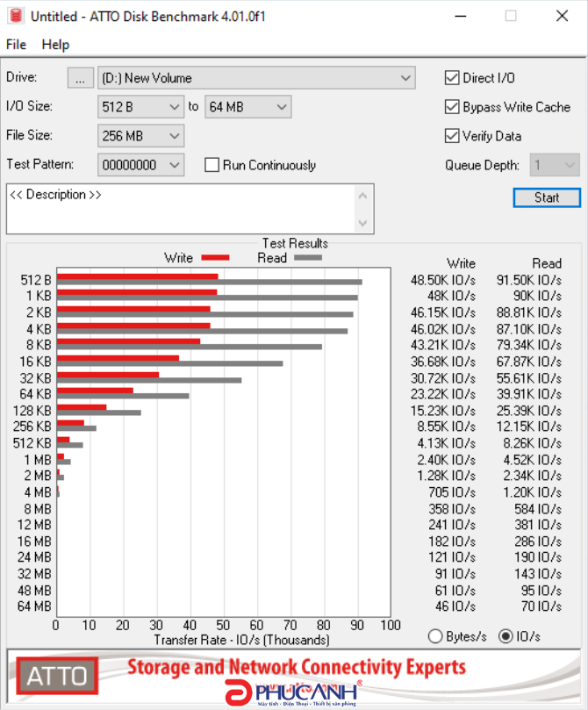This screenshot has width=588, height=710.
Task: Click the 48.50K IO/s write value
Action: coord(442,280)
